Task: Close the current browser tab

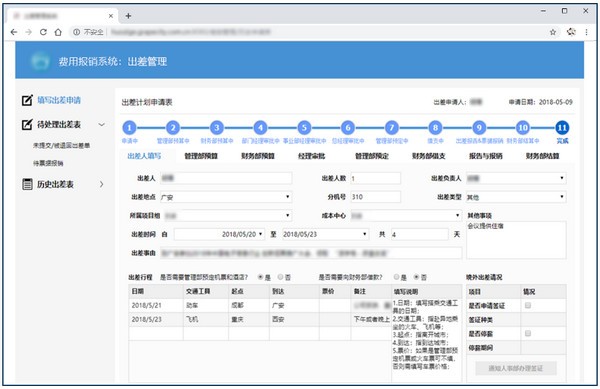Action: [111, 16]
